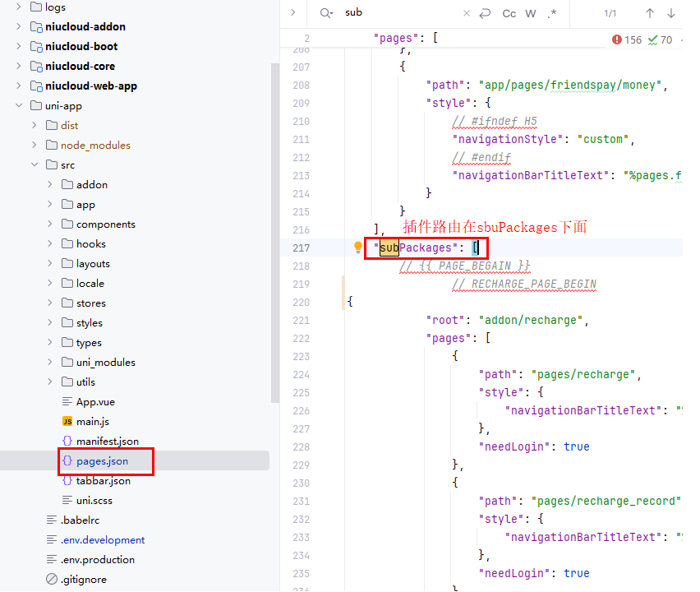This screenshot has width=700, height=592.
Task: Open the manifest.json file
Action: click(x=107, y=442)
